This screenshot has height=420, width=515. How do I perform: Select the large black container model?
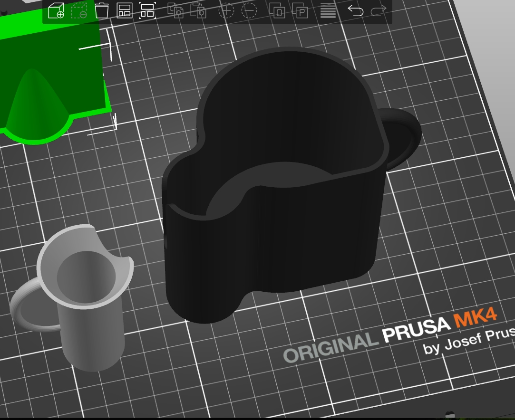[x=276, y=238]
